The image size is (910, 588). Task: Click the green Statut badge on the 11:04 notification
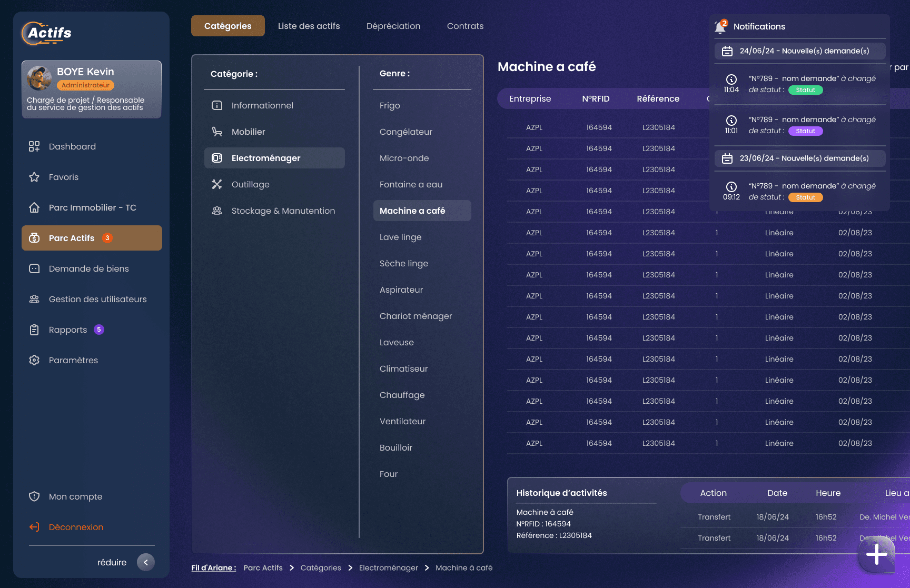[x=806, y=90]
